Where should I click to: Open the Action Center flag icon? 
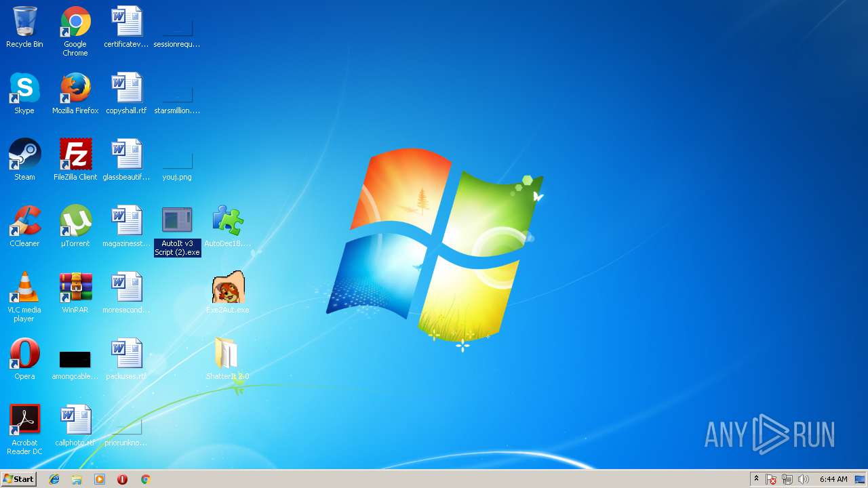point(772,479)
